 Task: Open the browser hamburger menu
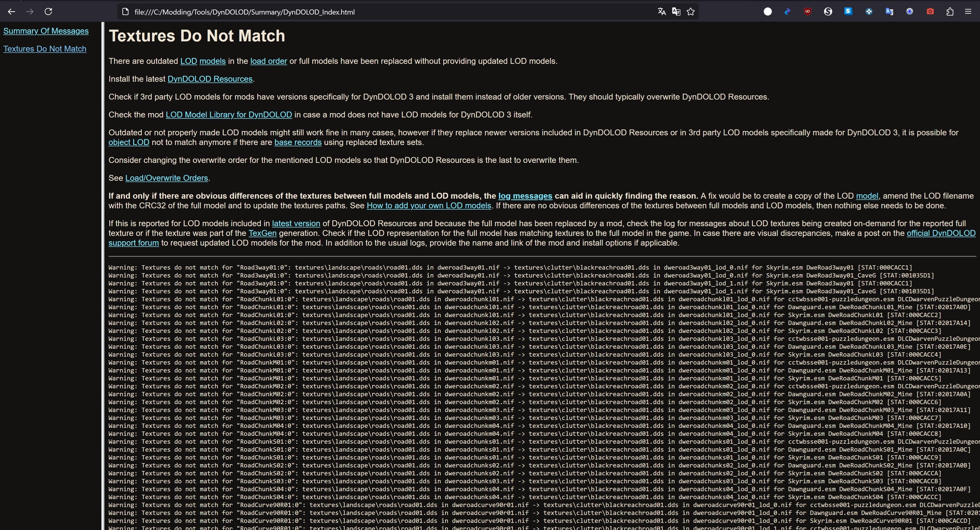coord(968,12)
